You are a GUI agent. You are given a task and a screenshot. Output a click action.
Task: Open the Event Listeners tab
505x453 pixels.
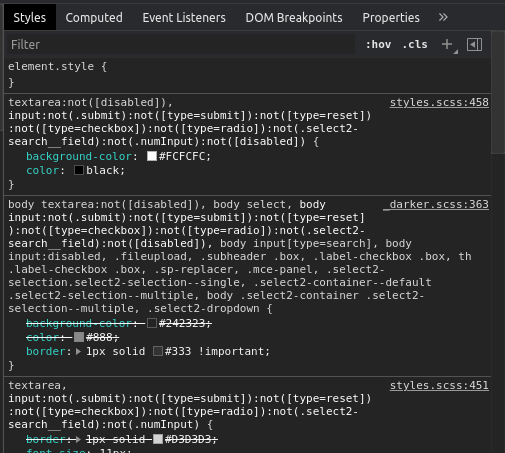pyautogui.click(x=184, y=18)
